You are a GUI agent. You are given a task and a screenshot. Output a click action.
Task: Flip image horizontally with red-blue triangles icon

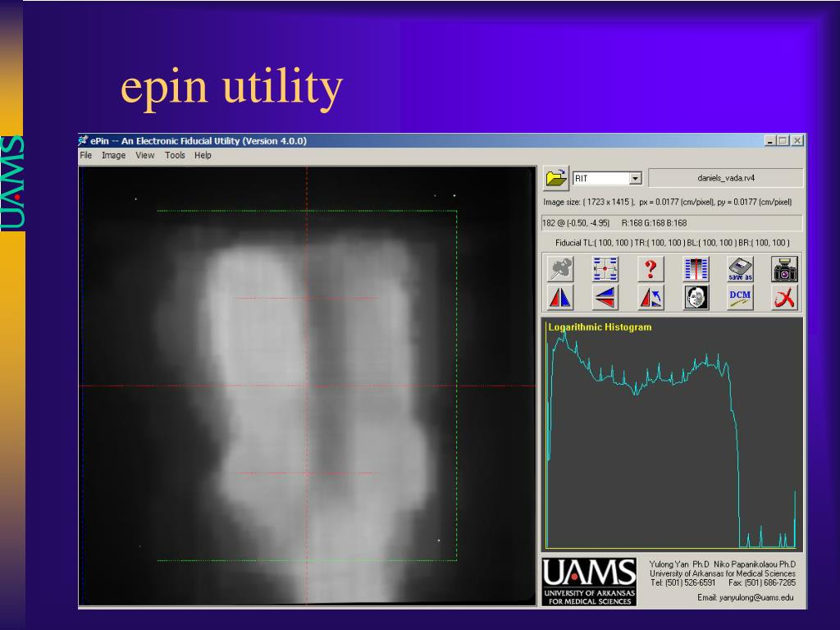click(x=560, y=297)
